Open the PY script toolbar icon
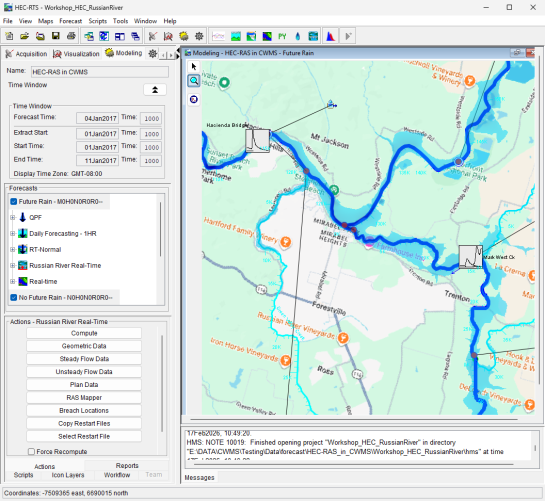This screenshot has width=545, height=501. [x=282, y=36]
